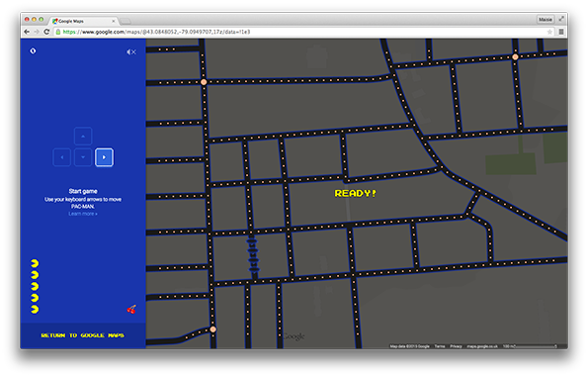Screen dimensions: 588x377
Task: Click the green HTTPS lock icon
Action: click(x=58, y=32)
